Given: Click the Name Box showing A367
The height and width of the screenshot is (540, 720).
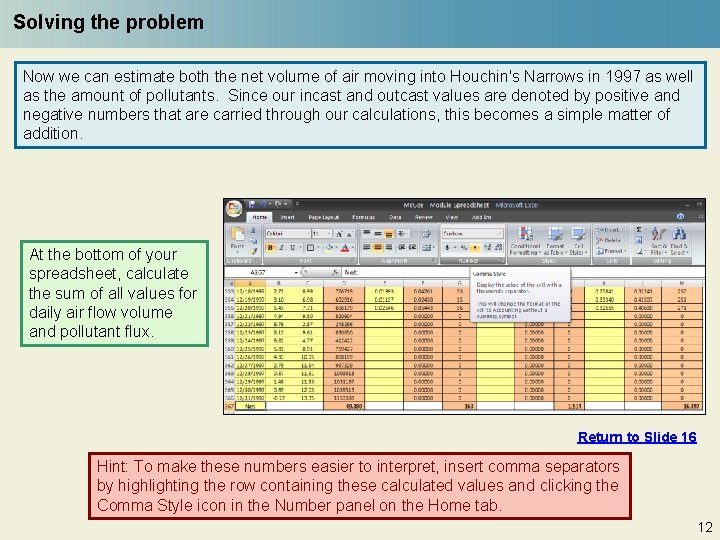Looking at the screenshot, I should point(260,272).
